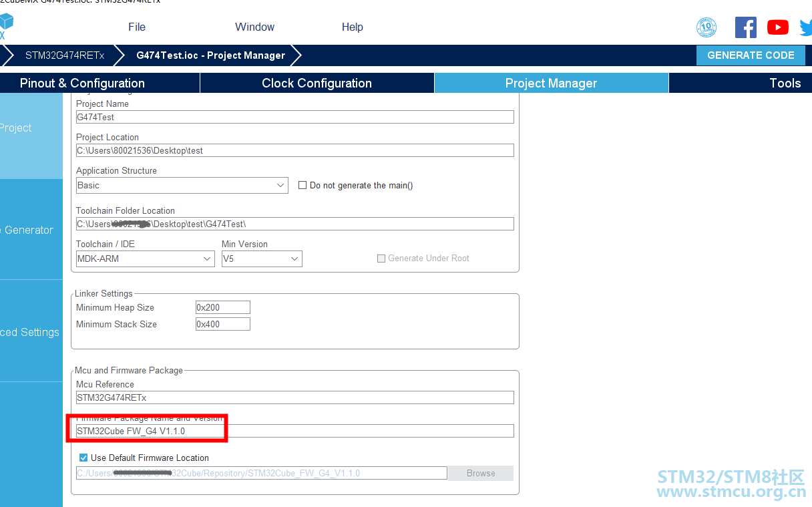Screen dimensions: 812x507
Task: Open the File menu
Action: click(x=137, y=27)
